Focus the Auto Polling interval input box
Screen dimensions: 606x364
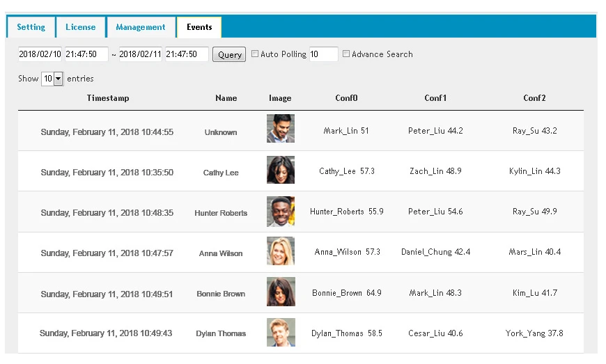[x=323, y=54]
